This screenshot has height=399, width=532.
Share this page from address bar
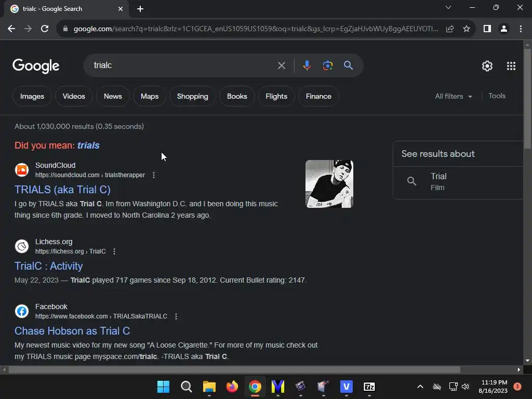coord(450,29)
